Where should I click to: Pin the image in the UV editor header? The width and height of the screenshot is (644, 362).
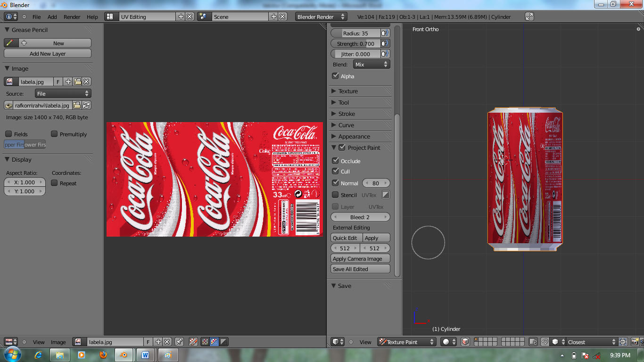(x=179, y=342)
